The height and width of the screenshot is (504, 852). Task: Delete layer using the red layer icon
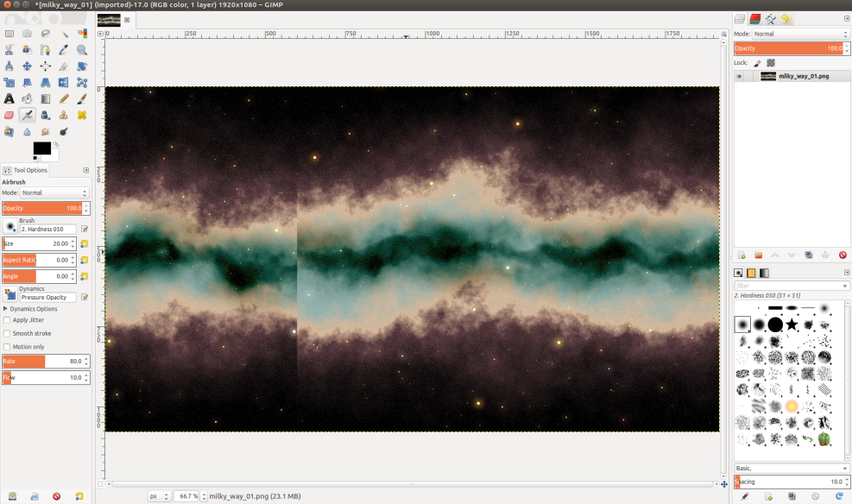[842, 255]
